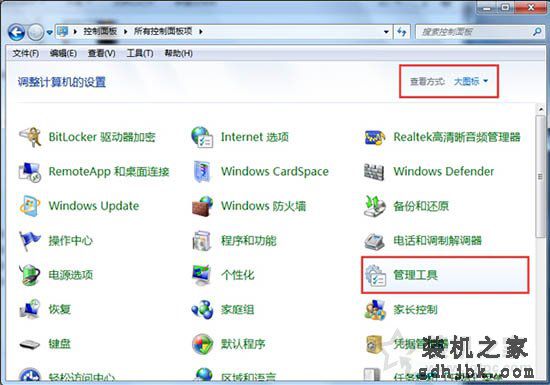
Task: Open the recent pages dropdown arrow
Action: click(49, 33)
